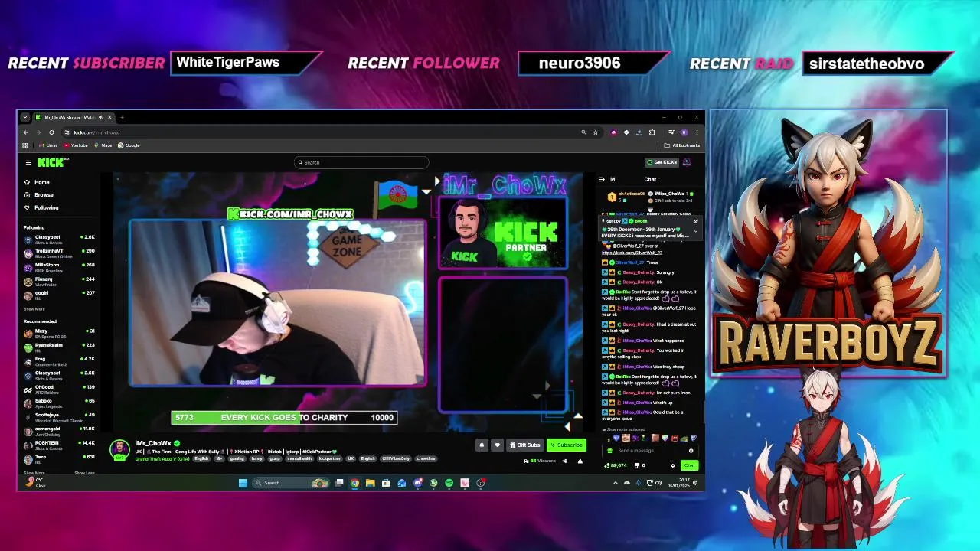Show hidden tray icons chevron

pos(616,483)
